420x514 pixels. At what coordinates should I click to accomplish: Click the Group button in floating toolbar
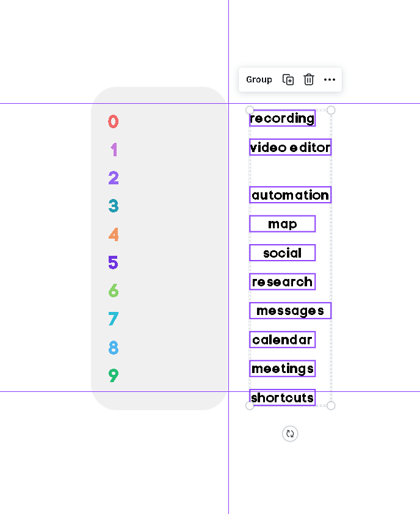pos(259,79)
